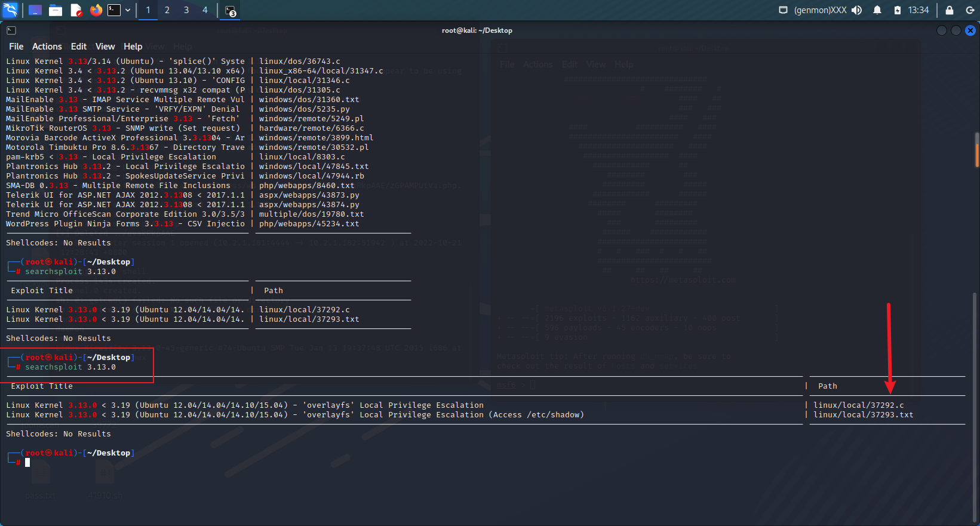The height and width of the screenshot is (526, 980).
Task: Click the terminal cursor at the last prompt
Action: 27,462
